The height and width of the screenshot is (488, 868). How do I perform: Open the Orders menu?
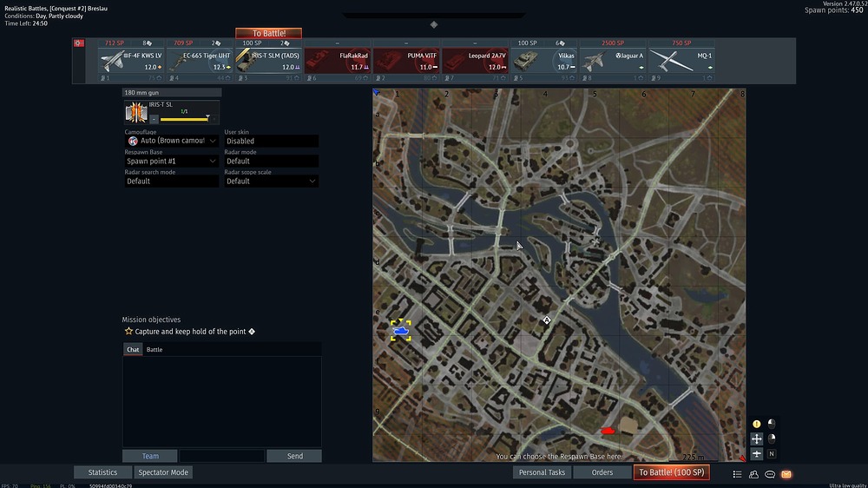[x=602, y=472]
